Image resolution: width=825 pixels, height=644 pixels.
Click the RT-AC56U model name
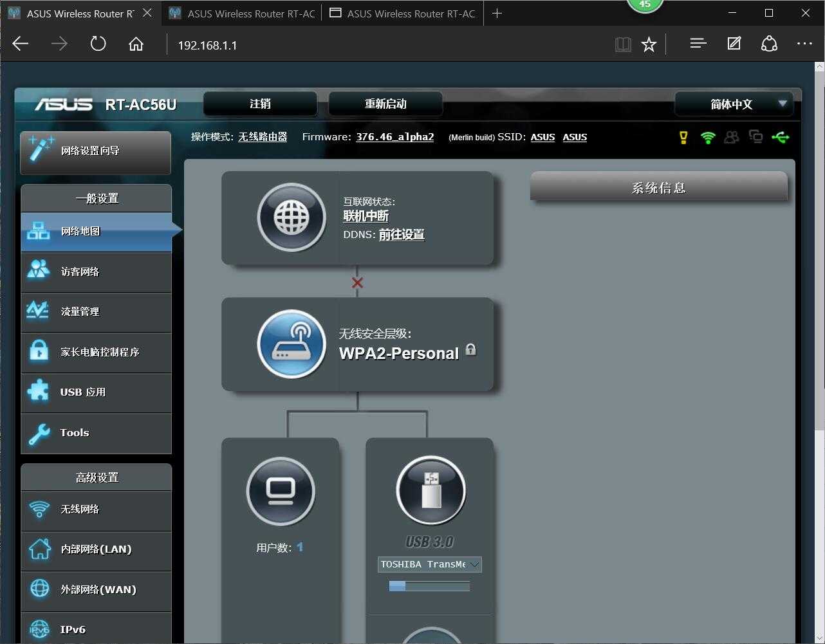[141, 105]
